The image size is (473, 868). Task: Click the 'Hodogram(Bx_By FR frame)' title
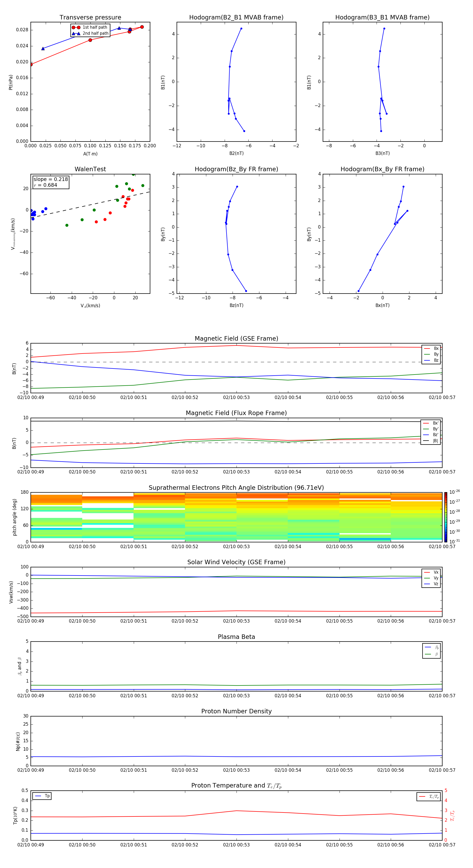pos(382,169)
